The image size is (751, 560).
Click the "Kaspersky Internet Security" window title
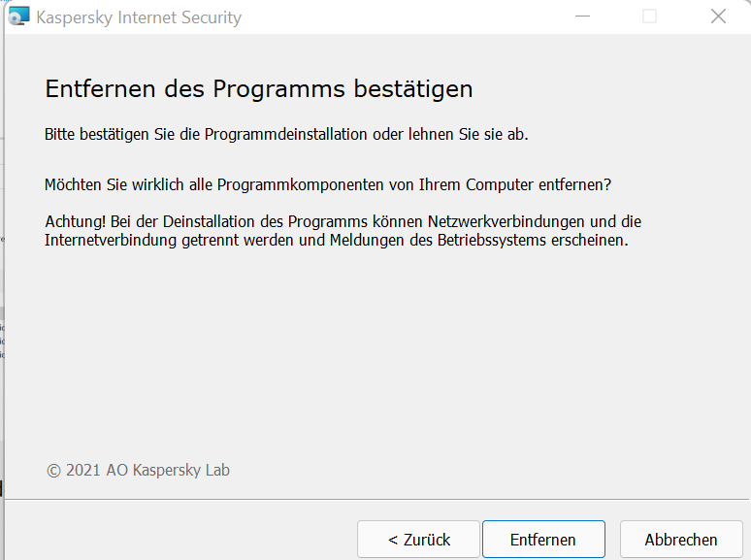[x=139, y=17]
